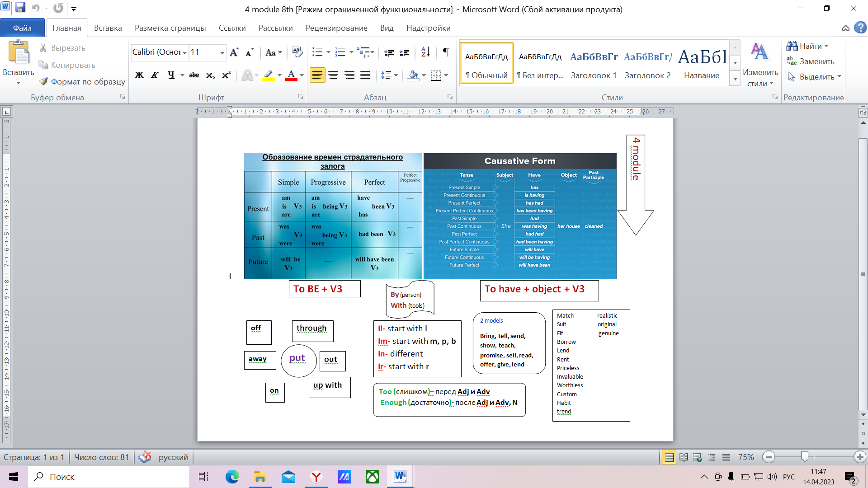
Task: Click the text alignment Center icon
Action: (333, 75)
